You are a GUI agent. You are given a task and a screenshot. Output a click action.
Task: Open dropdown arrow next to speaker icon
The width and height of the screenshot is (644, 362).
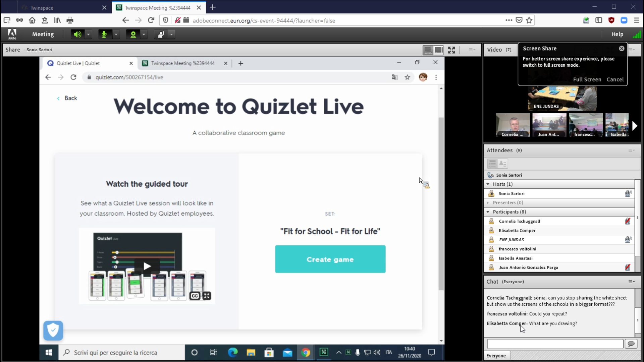88,34
